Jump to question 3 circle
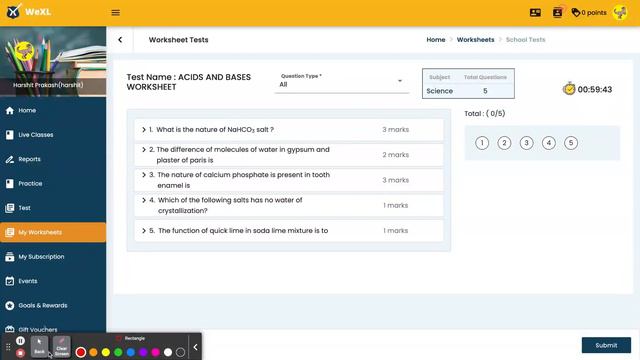 (527, 143)
